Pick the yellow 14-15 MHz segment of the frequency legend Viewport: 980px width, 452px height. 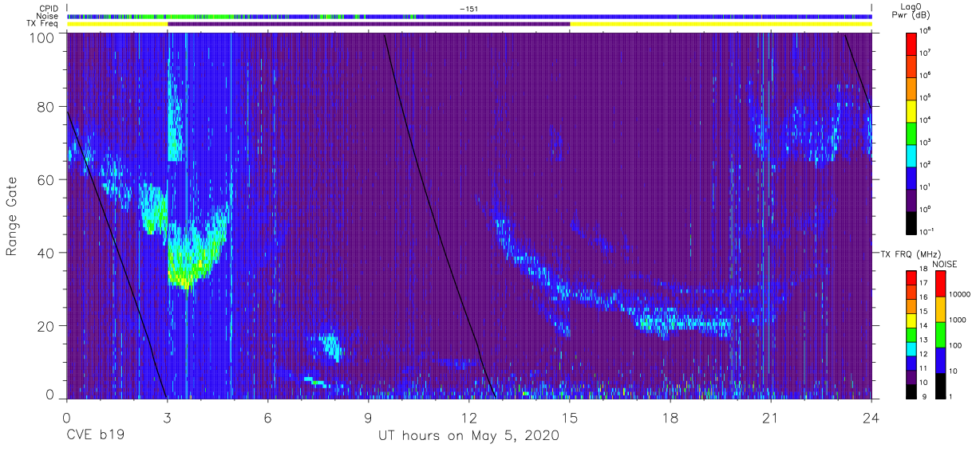click(911, 320)
